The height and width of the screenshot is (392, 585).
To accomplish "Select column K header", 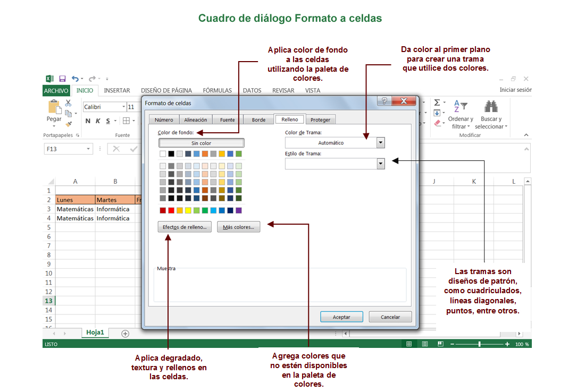I will click(474, 182).
